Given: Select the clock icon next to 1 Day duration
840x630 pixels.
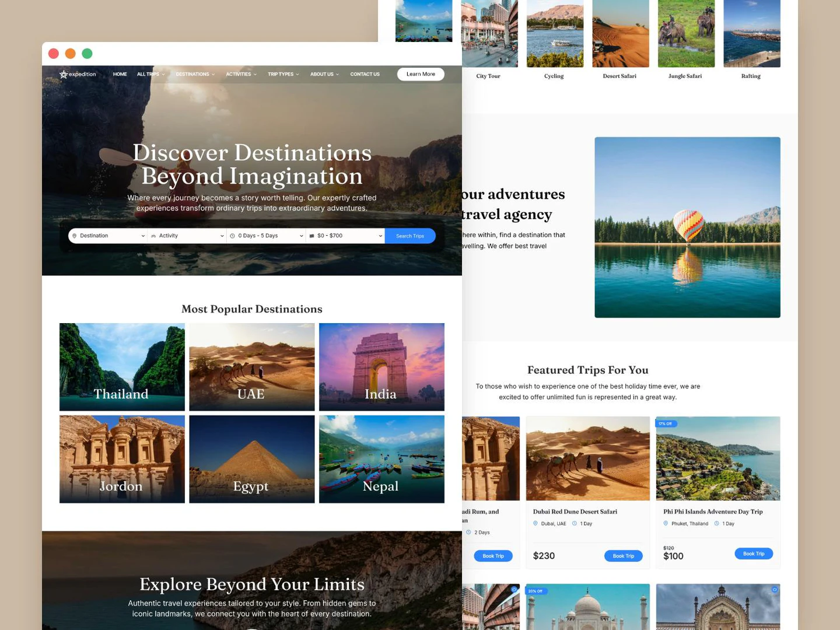Looking at the screenshot, I should 573,523.
